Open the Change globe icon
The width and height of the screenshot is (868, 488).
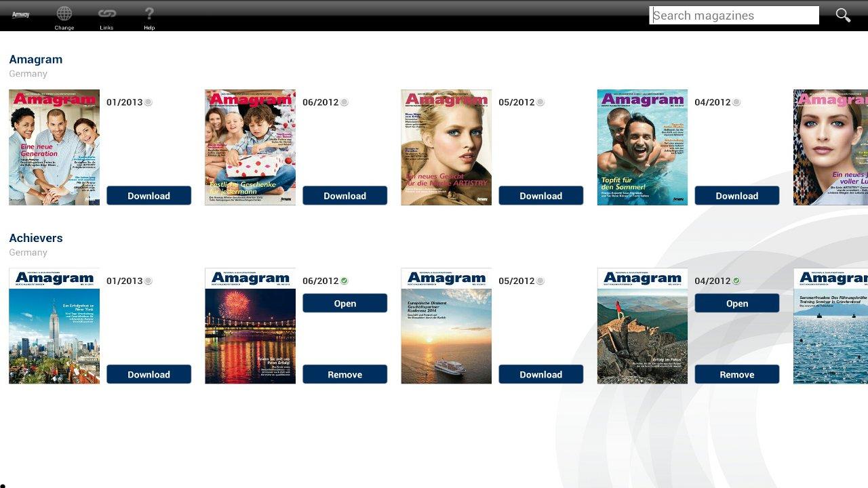tap(64, 14)
